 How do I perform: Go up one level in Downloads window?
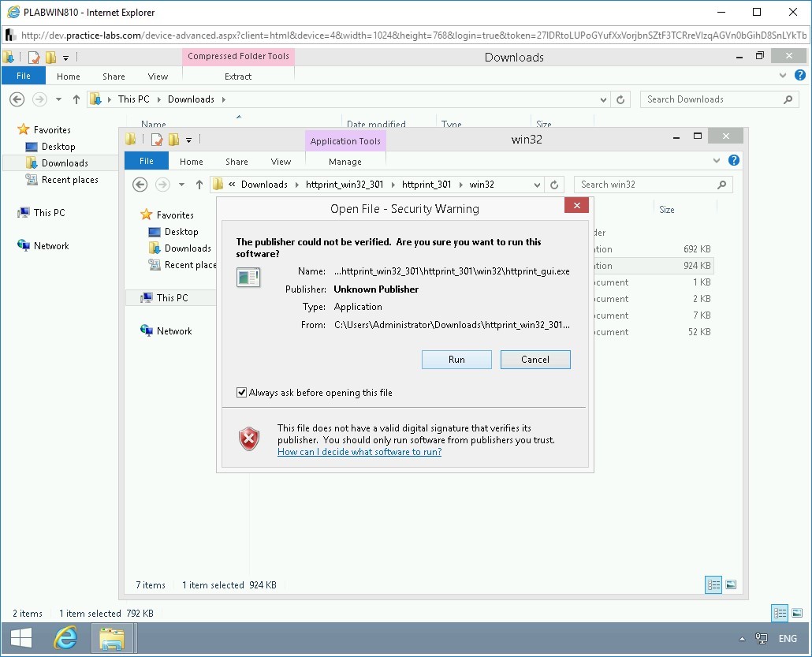(76, 99)
